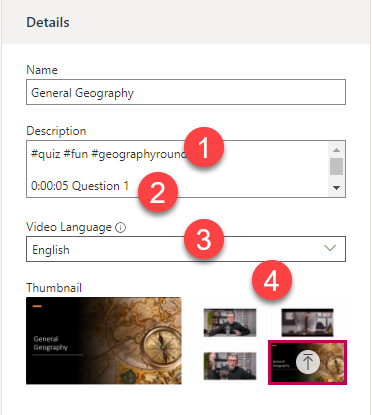Select the highlighted General Geography custom thumbnail
Screen dimensions: 372x415
click(x=307, y=362)
